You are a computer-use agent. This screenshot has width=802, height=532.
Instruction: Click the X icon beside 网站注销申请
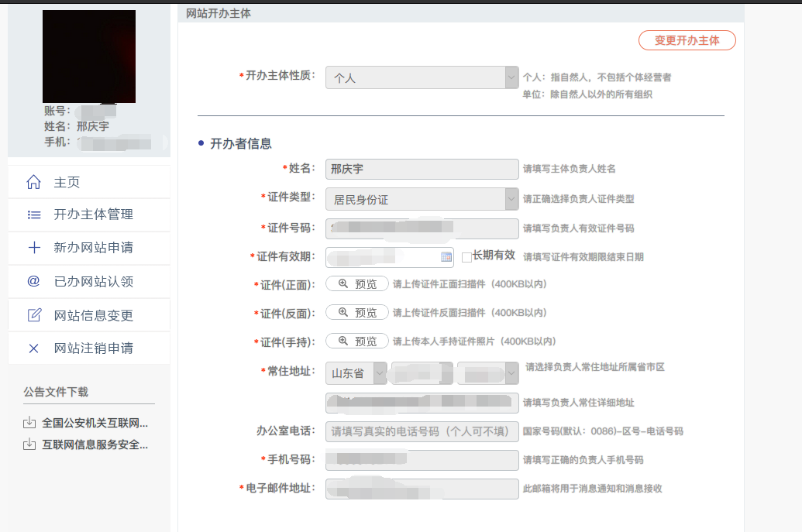34,348
